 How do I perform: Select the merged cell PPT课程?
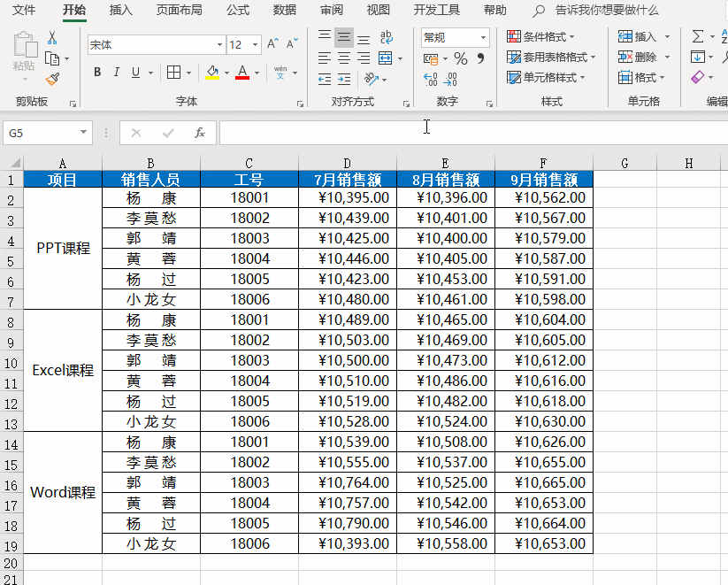[63, 249]
